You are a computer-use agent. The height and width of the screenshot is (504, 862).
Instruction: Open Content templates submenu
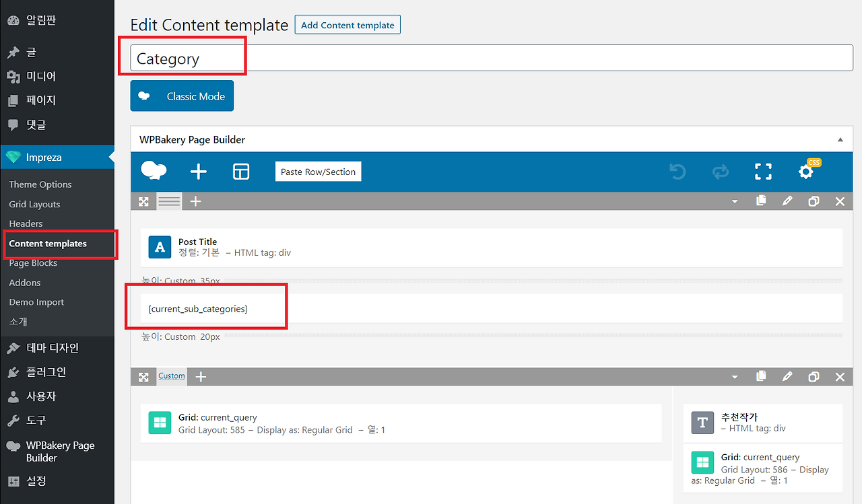[48, 244]
